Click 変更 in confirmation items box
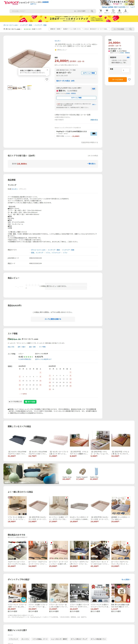The width and height of the screenshot is (138, 644). pos(128,58)
